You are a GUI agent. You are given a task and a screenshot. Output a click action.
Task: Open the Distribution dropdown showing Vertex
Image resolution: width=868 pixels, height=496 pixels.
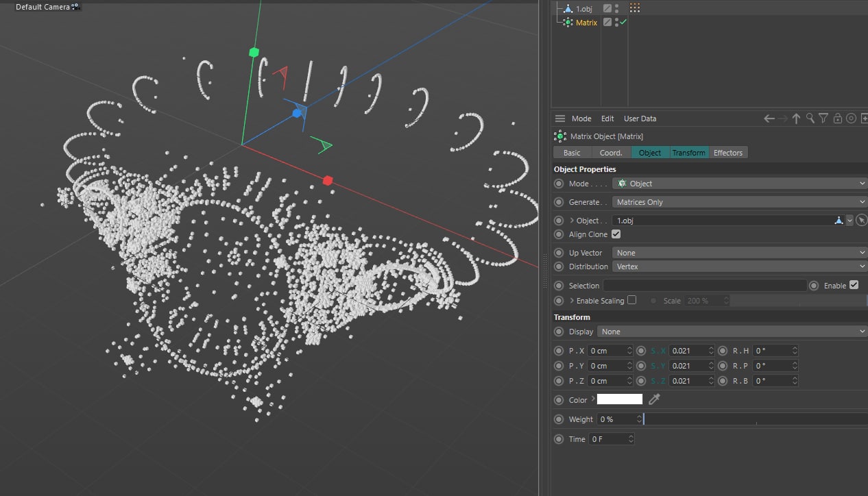[740, 266]
